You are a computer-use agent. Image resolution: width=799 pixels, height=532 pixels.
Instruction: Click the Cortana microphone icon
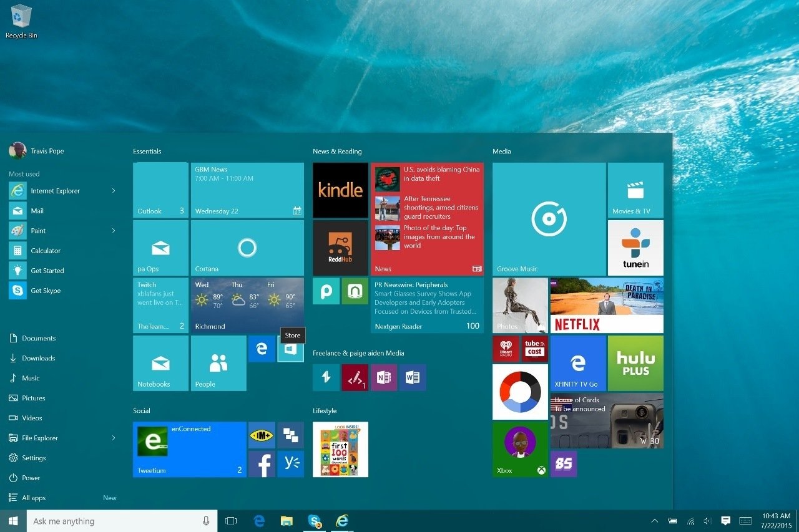[206, 521]
